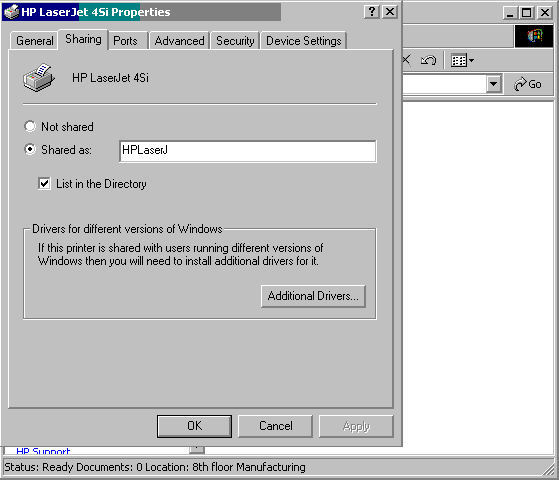Click the share name field HPLaserJ

(247, 151)
